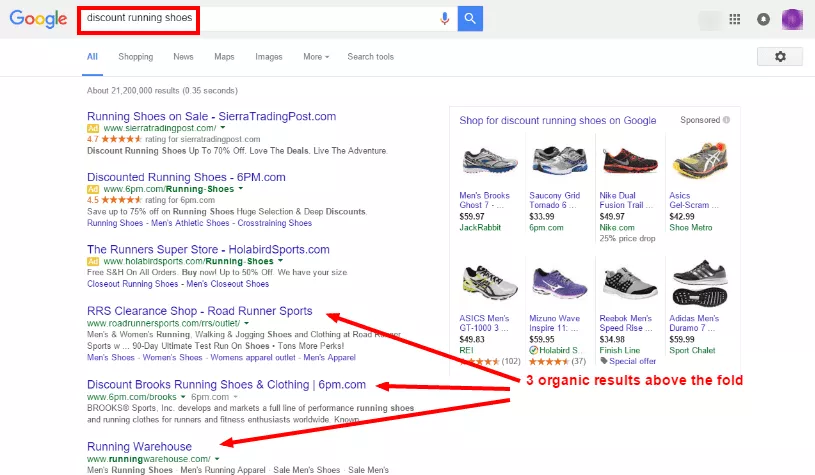Expand arrow next to www.6pm.com/brooks URL
The height and width of the screenshot is (475, 815).
click(x=183, y=397)
